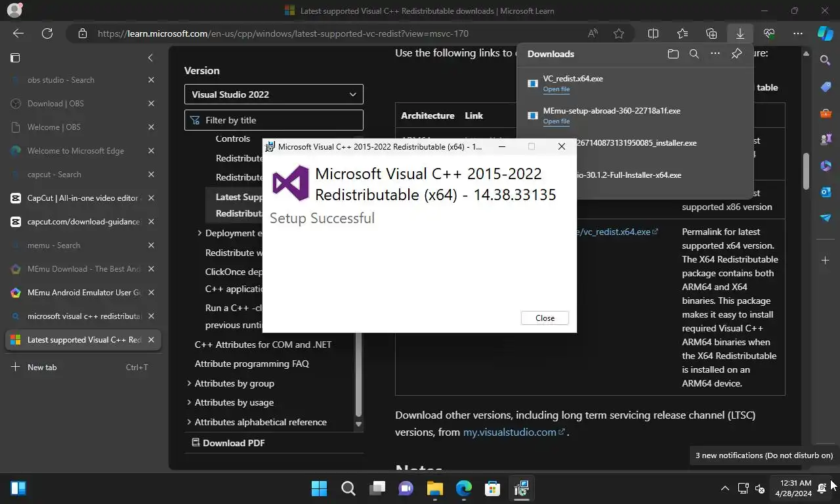Select Attribute programming FAQ item
Image resolution: width=840 pixels, height=504 pixels.
(252, 364)
